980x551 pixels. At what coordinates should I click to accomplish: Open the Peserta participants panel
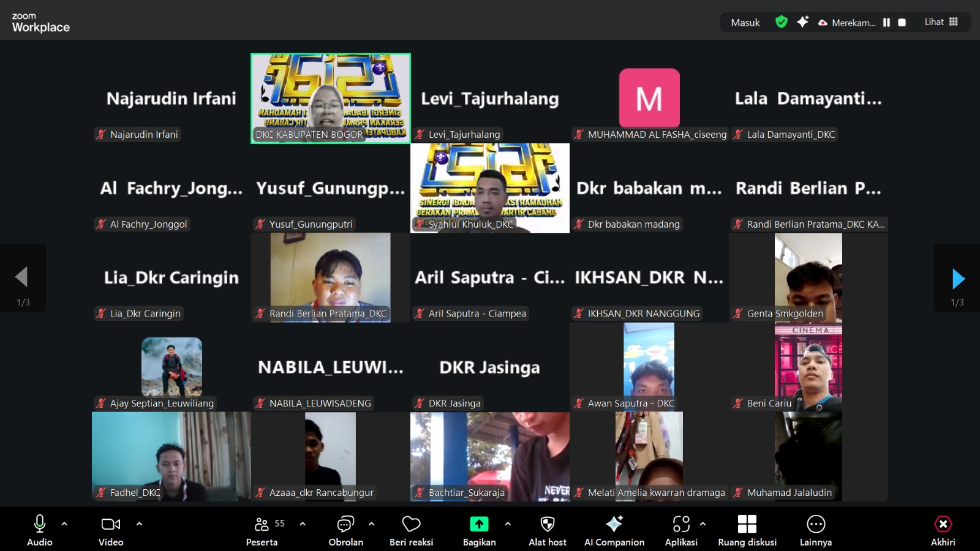(x=262, y=530)
